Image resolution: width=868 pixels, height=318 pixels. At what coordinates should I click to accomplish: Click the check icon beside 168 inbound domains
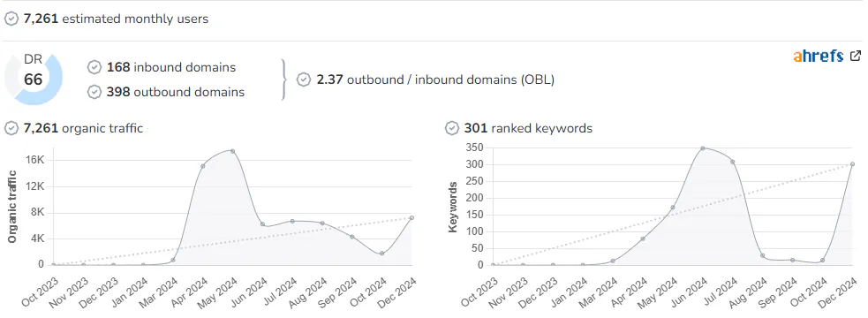pyautogui.click(x=94, y=67)
